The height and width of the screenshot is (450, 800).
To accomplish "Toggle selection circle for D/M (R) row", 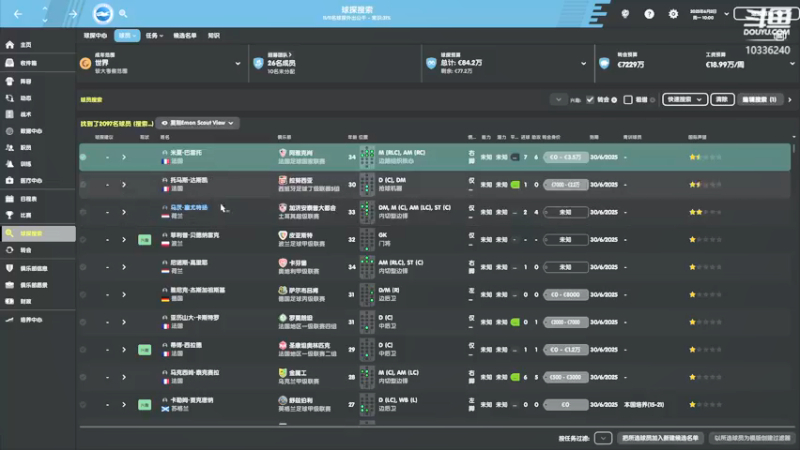I will point(83,295).
